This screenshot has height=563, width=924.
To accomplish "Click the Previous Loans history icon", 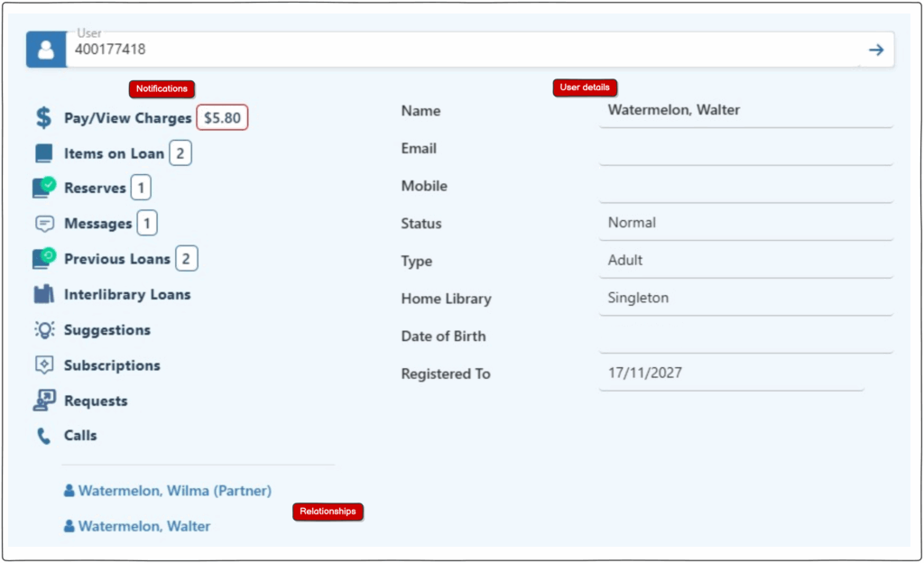I will pyautogui.click(x=43, y=259).
